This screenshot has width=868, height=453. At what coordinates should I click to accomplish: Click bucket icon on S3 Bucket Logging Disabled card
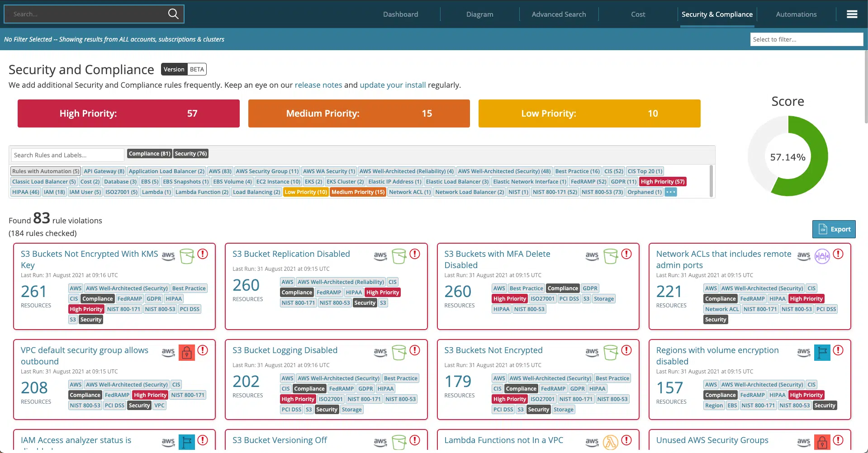click(399, 352)
